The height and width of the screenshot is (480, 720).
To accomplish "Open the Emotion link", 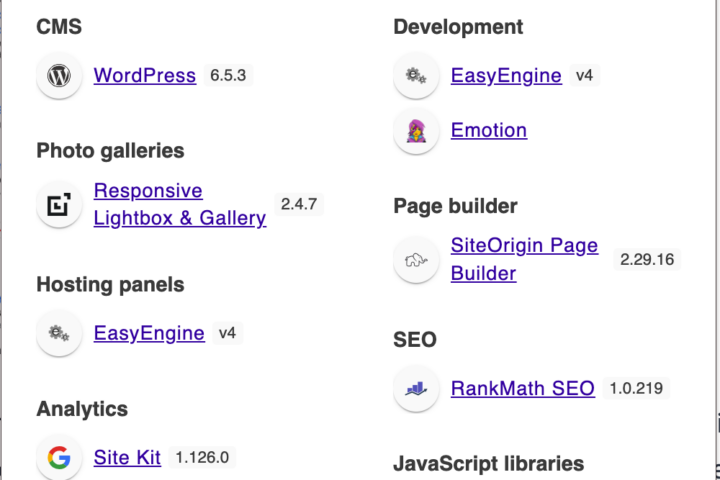I will [x=489, y=130].
